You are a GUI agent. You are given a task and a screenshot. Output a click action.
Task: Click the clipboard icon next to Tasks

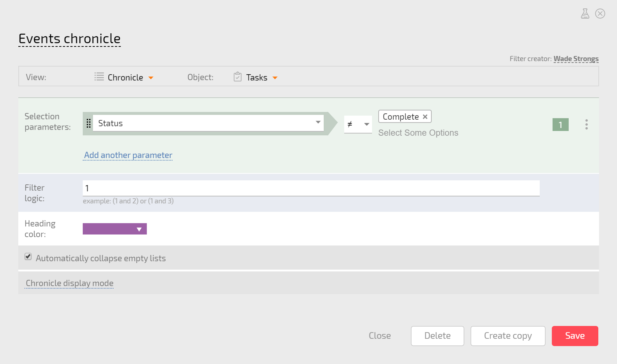click(x=238, y=77)
